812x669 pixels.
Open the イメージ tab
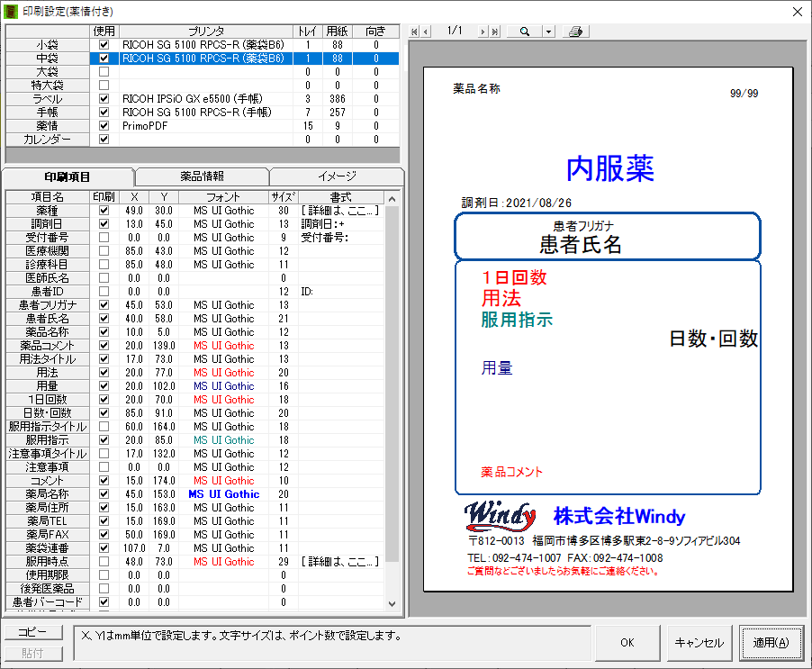tap(337, 176)
